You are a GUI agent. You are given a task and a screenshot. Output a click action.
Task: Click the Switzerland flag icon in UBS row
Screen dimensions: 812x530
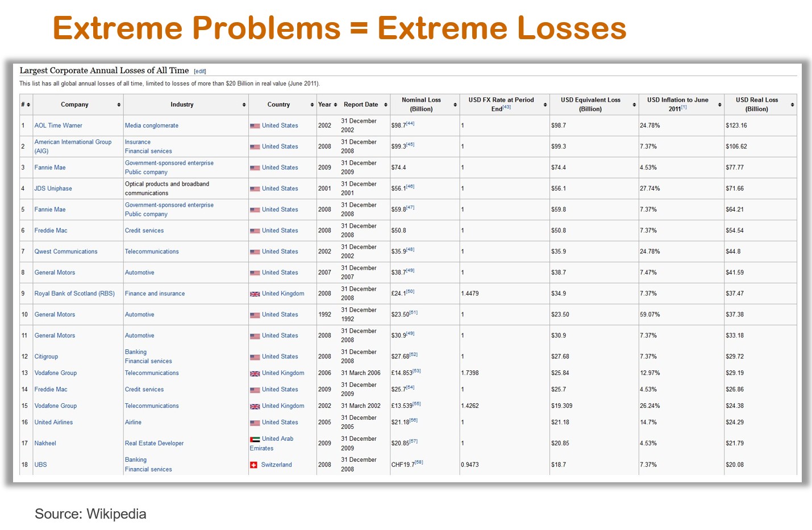[253, 465]
